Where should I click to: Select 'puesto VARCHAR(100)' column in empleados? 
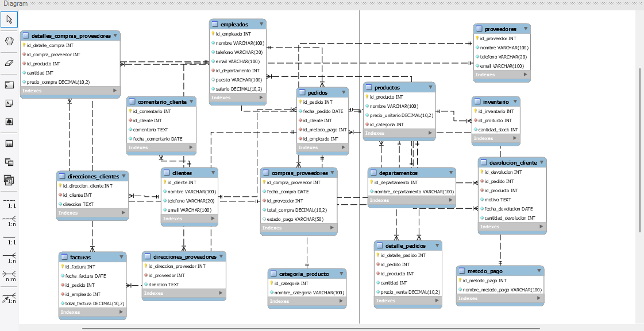237,80
